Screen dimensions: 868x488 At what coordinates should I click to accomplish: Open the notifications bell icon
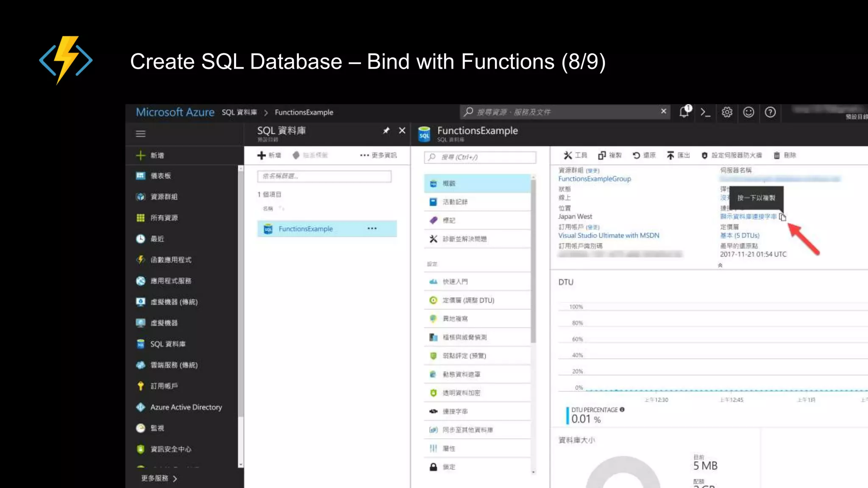pyautogui.click(x=684, y=112)
